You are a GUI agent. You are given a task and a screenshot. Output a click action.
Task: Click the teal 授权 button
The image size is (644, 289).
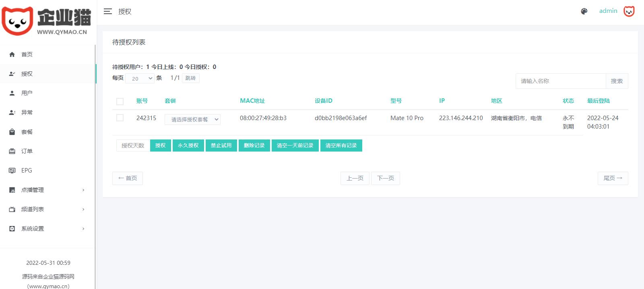point(160,146)
